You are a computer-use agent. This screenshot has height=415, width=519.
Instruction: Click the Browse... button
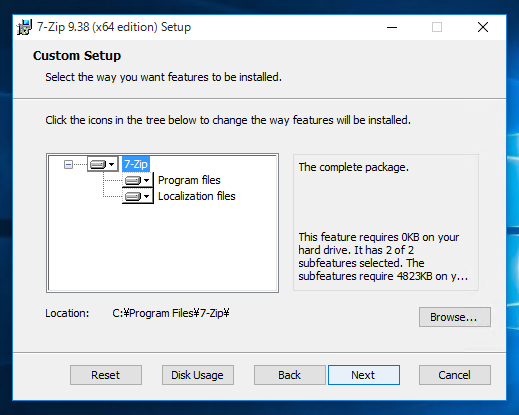click(x=455, y=317)
